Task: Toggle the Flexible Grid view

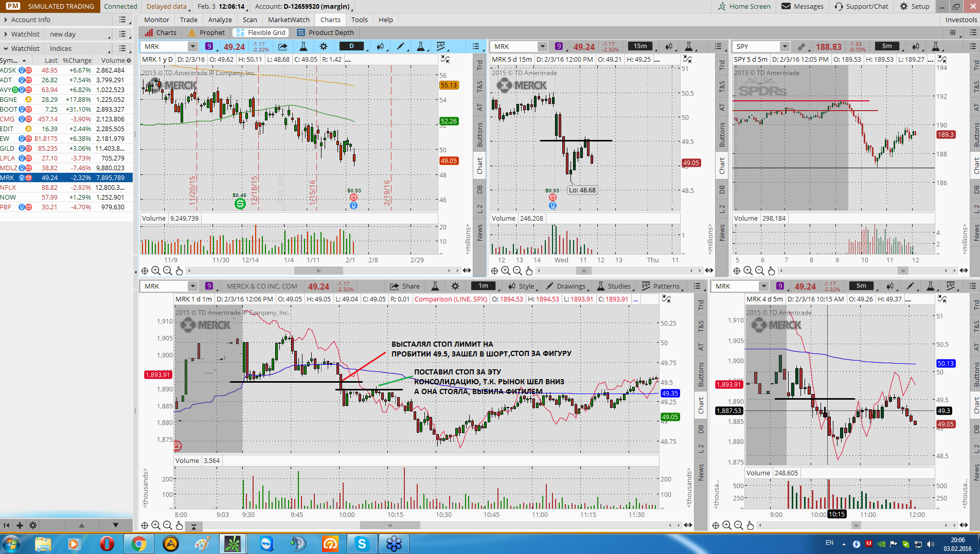Action: [261, 32]
